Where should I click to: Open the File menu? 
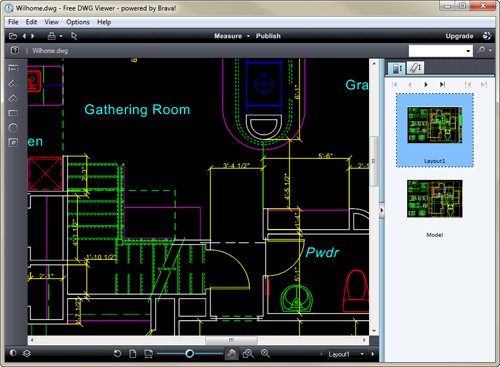pyautogui.click(x=13, y=22)
